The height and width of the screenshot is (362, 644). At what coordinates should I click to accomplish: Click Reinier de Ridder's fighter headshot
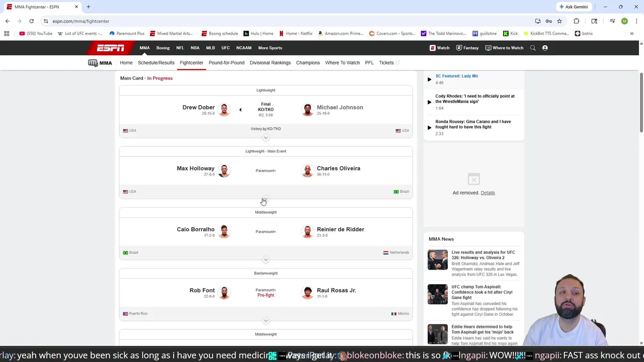tap(307, 231)
